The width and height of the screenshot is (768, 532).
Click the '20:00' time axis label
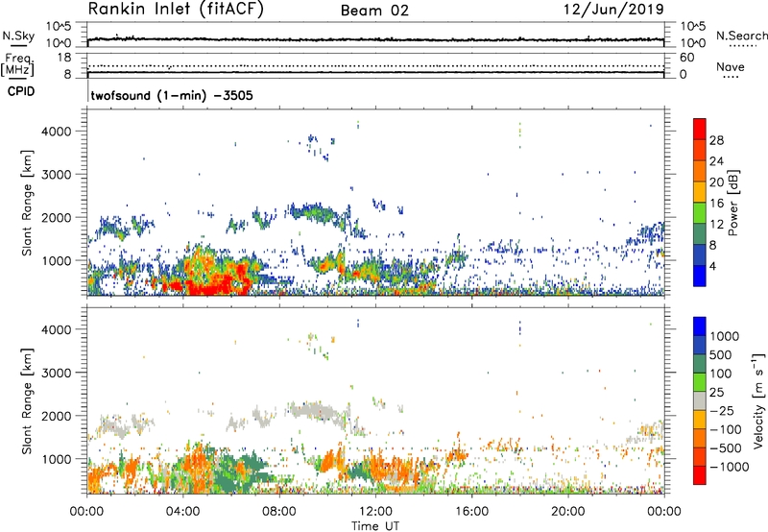(x=567, y=512)
